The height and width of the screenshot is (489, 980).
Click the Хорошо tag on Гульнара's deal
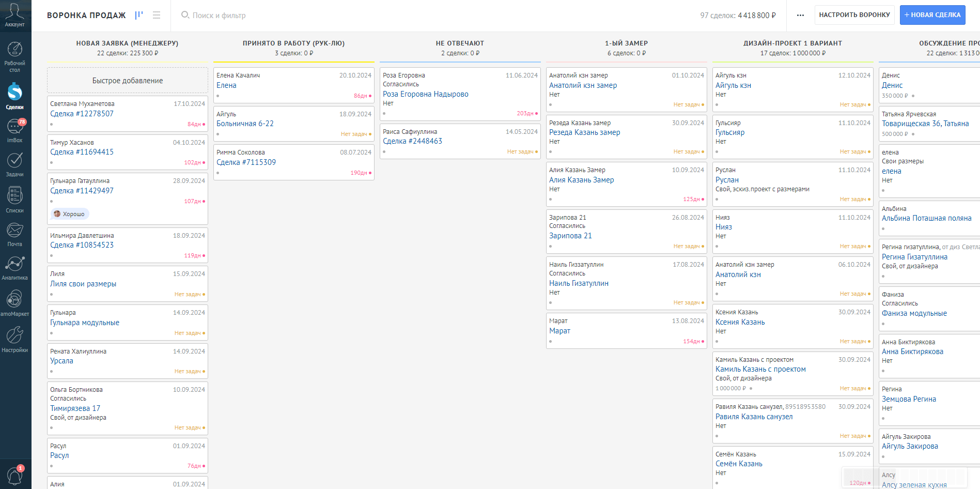tap(70, 214)
